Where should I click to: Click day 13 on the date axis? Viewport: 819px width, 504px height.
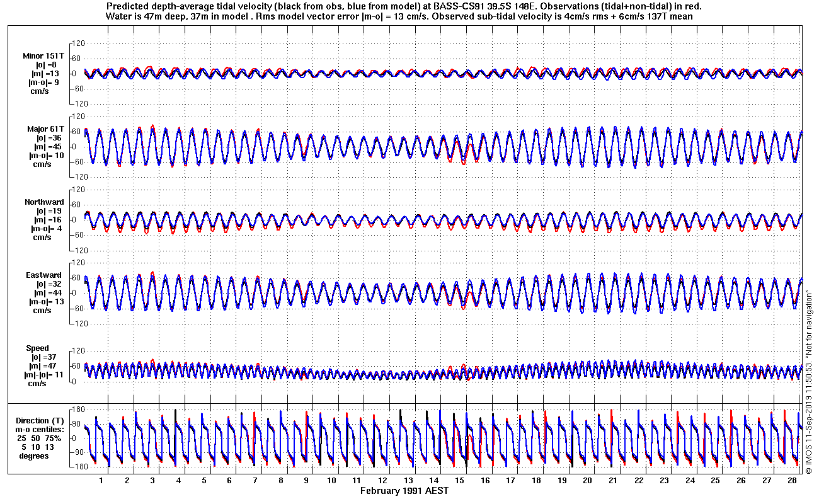tap(409, 480)
